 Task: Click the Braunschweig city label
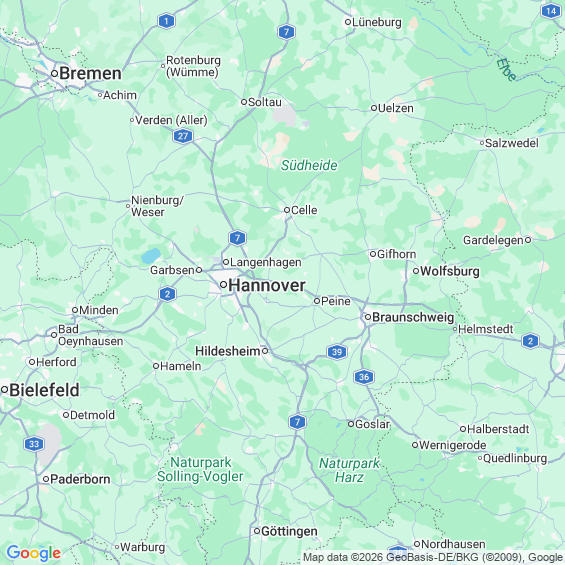click(x=413, y=317)
